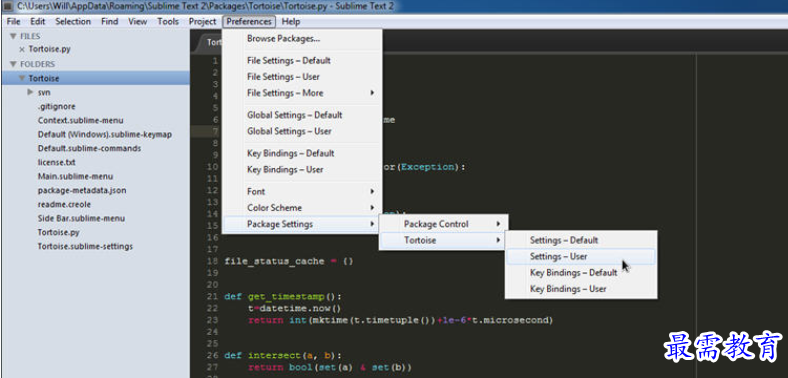
Task: Open the View menu
Action: pyautogui.click(x=138, y=22)
